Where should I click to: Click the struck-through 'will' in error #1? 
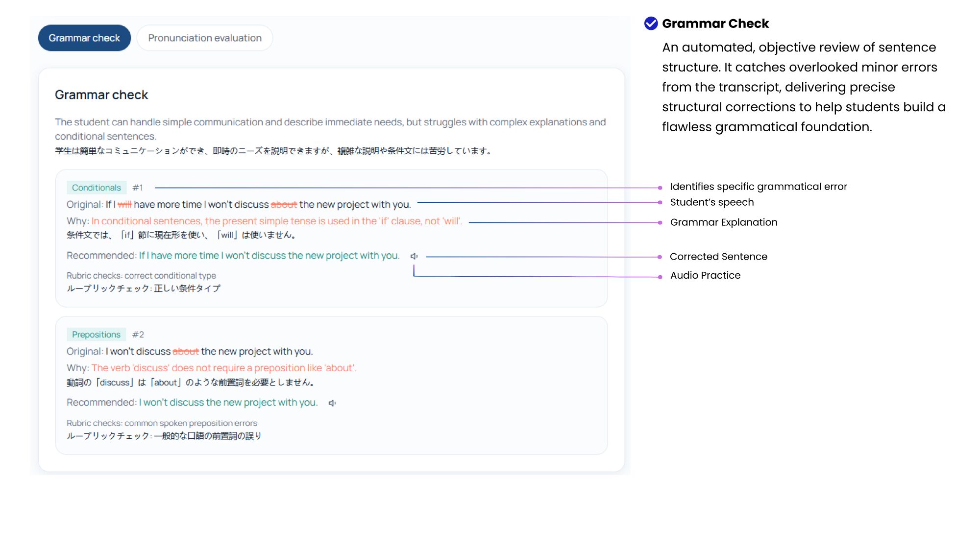point(124,205)
